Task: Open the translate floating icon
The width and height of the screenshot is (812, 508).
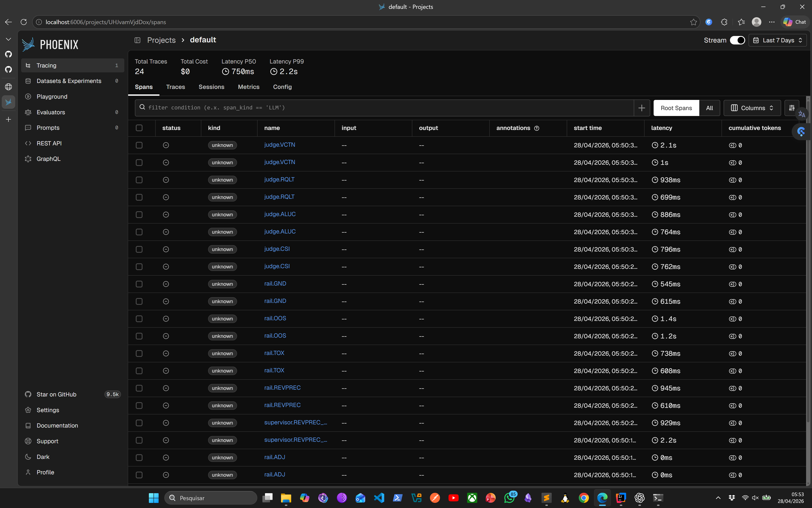Action: [802, 114]
